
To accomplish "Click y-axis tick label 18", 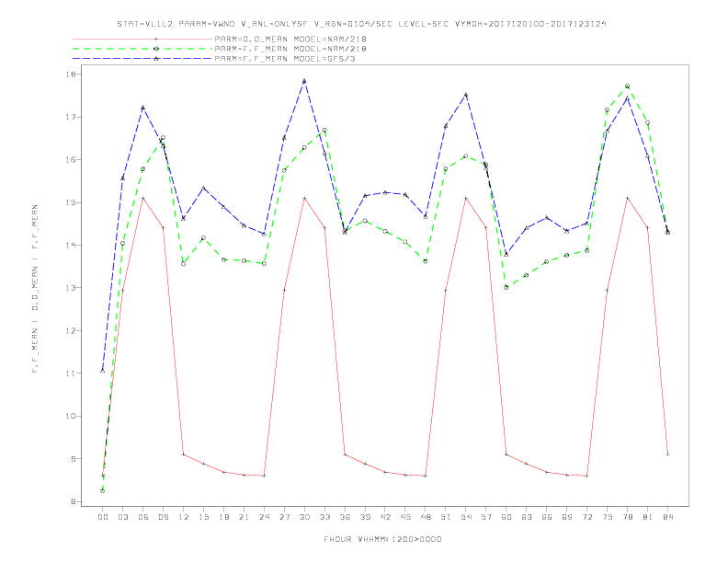I will [x=72, y=75].
